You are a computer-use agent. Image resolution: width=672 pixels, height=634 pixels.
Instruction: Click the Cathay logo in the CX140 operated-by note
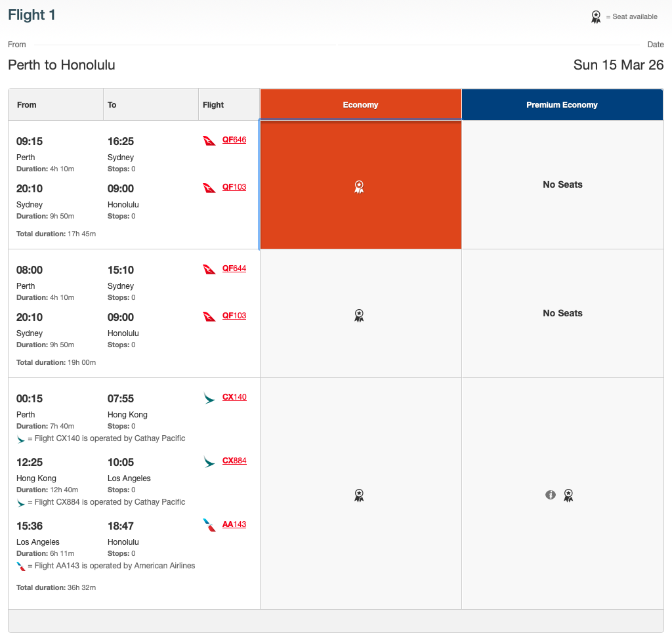click(20, 439)
